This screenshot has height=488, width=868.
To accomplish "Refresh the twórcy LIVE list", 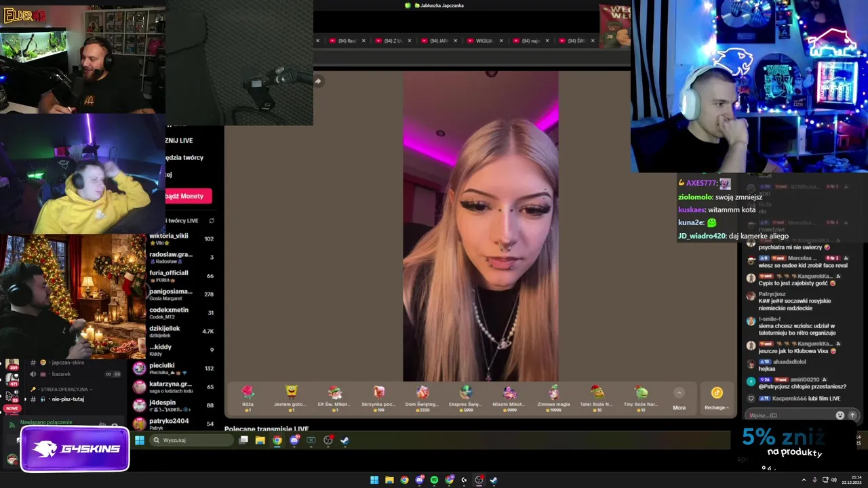I will pos(212,221).
